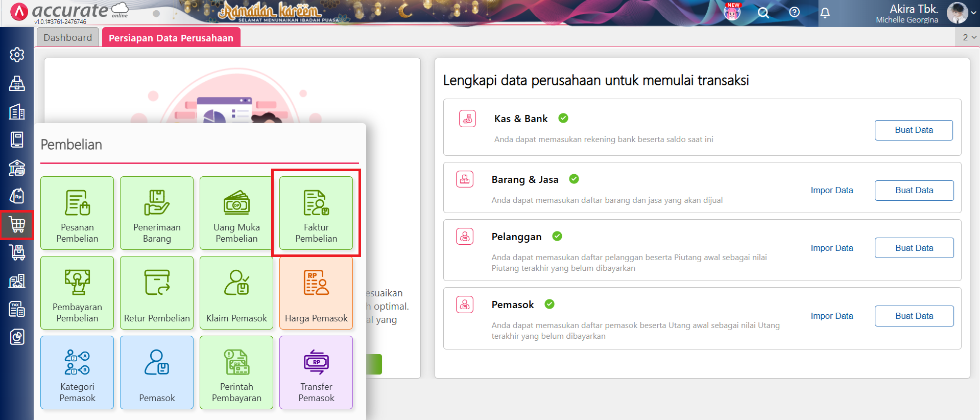
Task: Open the Pesanan Pembelian module
Action: [77, 213]
